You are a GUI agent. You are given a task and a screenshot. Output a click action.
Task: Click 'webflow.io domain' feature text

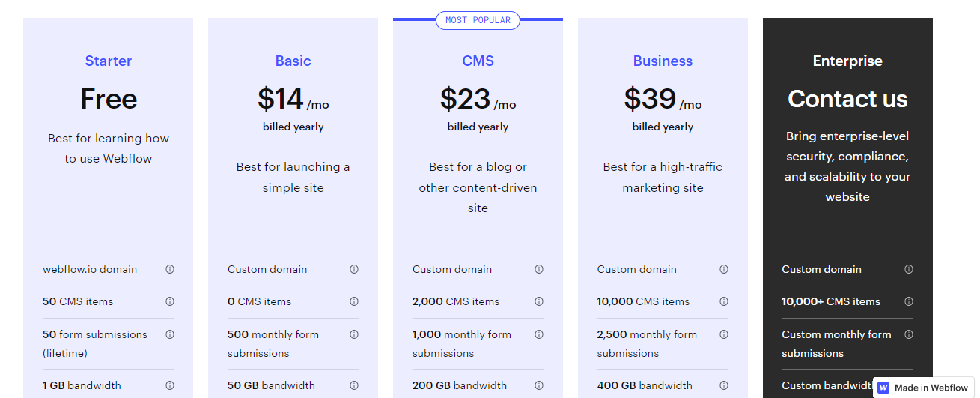coord(90,269)
